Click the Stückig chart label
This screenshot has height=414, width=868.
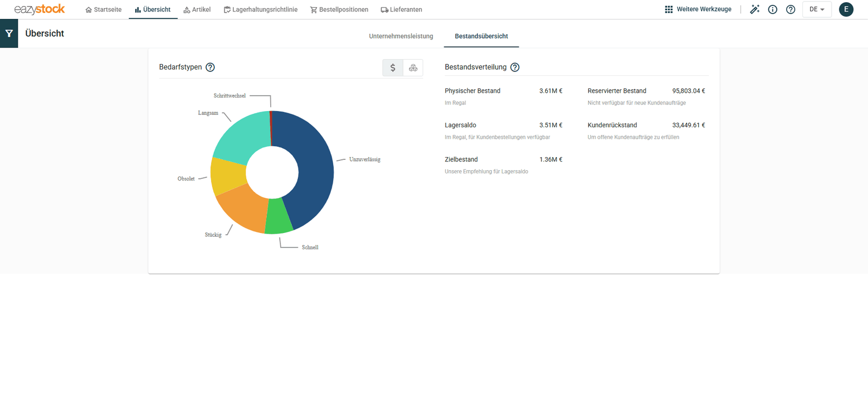point(213,235)
